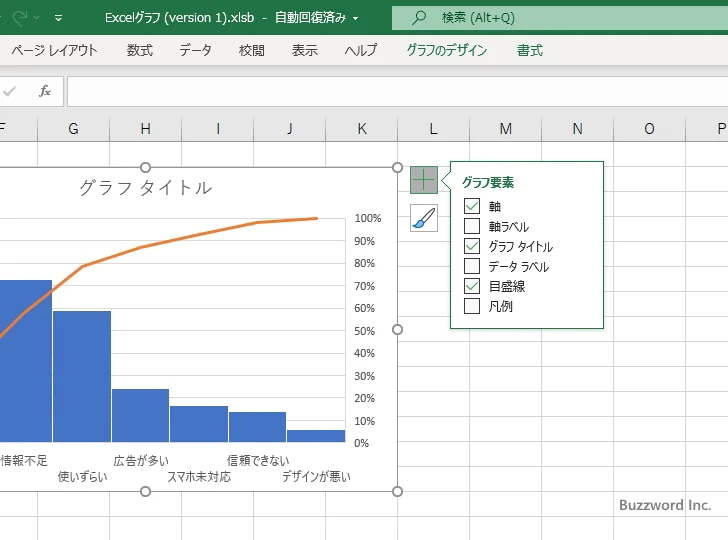
Task: Open the 数式 ribbon tab
Action: tap(140, 50)
